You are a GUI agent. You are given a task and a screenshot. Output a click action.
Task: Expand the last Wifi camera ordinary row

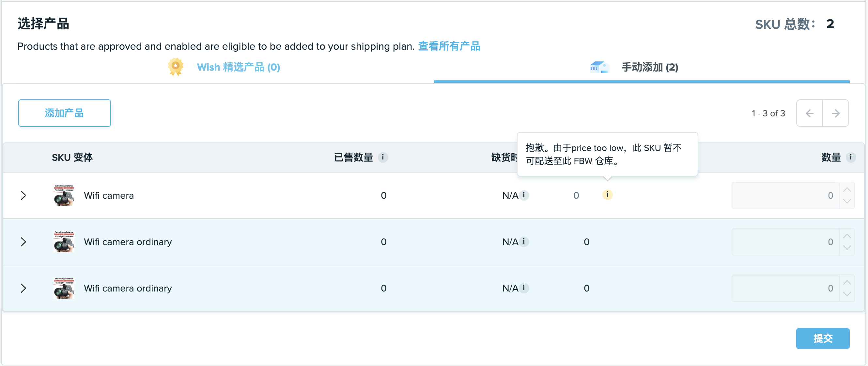pos(23,288)
